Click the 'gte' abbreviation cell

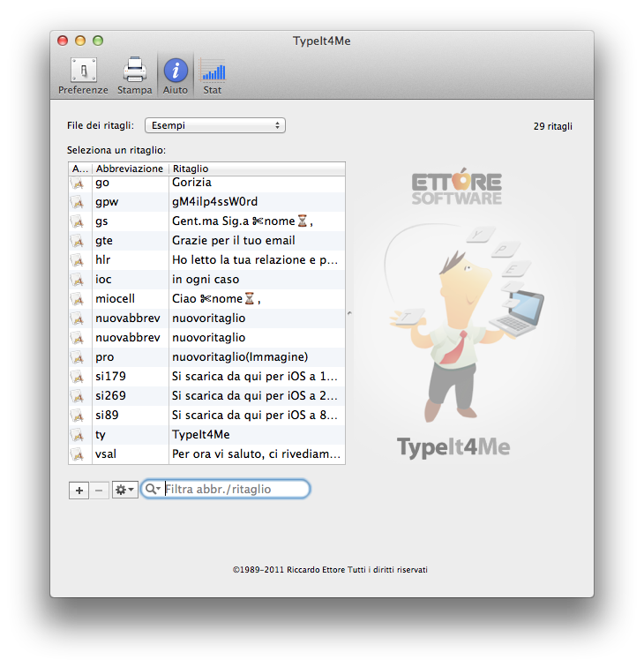pyautogui.click(x=131, y=241)
